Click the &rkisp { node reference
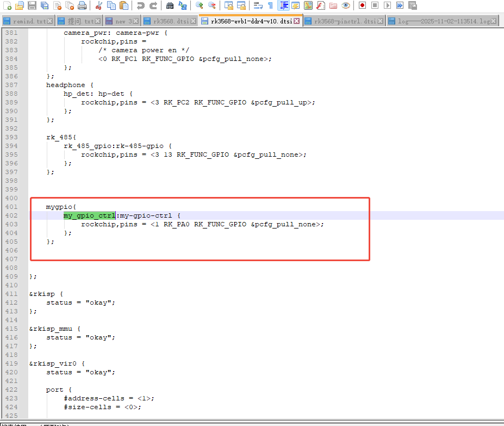Image resolution: width=504 pixels, height=426 pixels. coord(46,294)
